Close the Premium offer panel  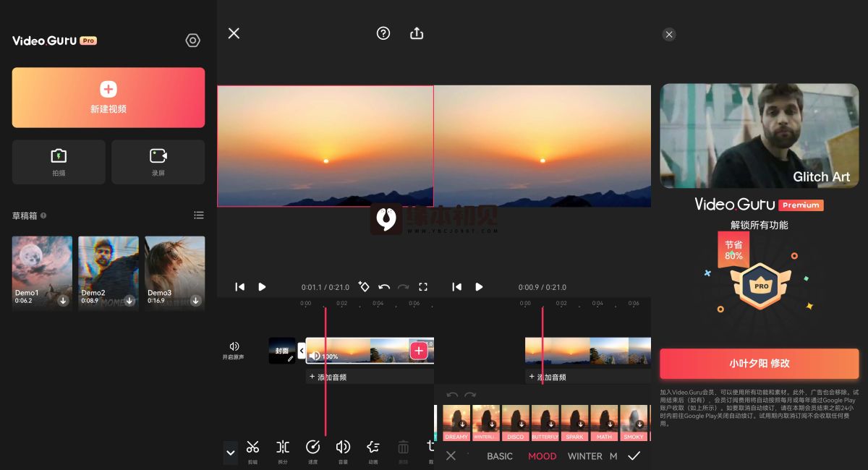[669, 34]
